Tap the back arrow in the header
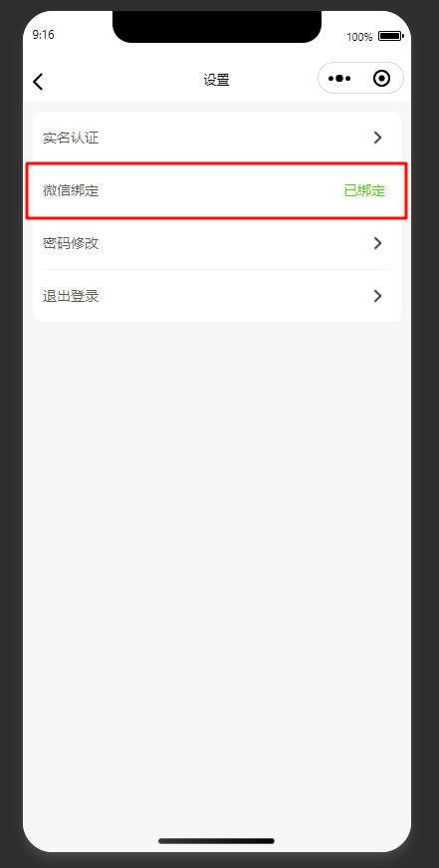Image resolution: width=439 pixels, height=868 pixels. click(x=38, y=82)
